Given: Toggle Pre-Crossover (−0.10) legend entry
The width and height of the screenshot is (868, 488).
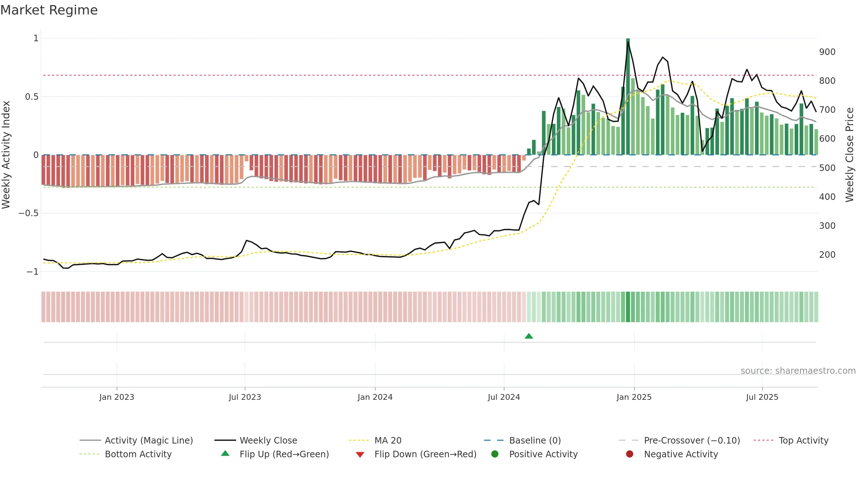Looking at the screenshot, I should click(x=679, y=440).
